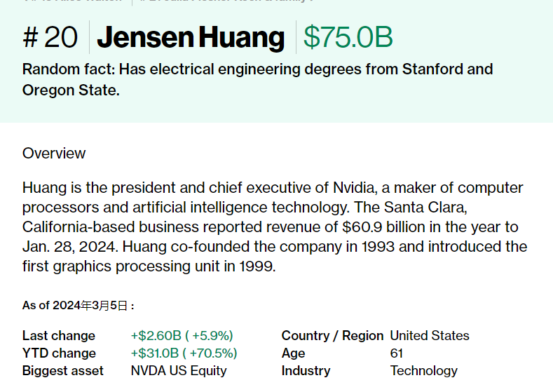Image resolution: width=553 pixels, height=392 pixels.
Task: Click the #20 rank number
Action: [50, 37]
